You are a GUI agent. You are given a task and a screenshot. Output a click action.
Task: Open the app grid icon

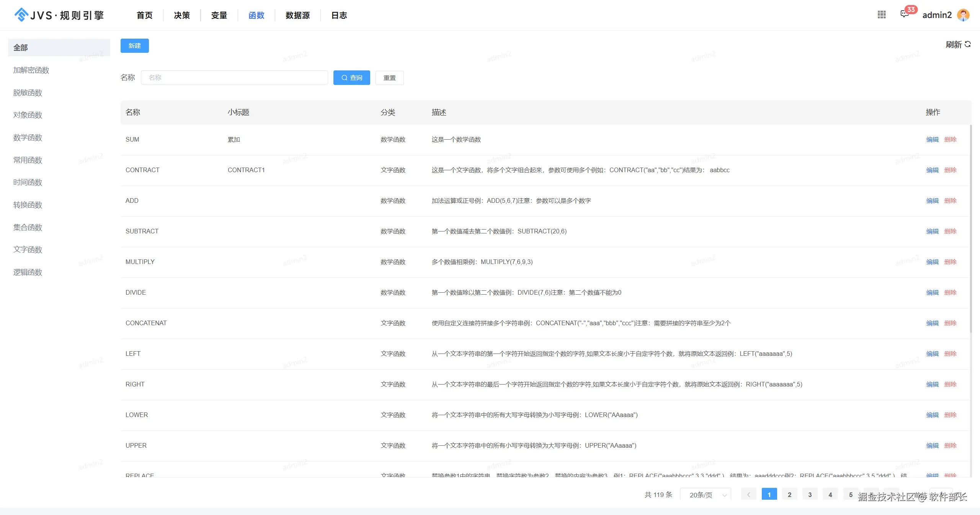(x=882, y=15)
